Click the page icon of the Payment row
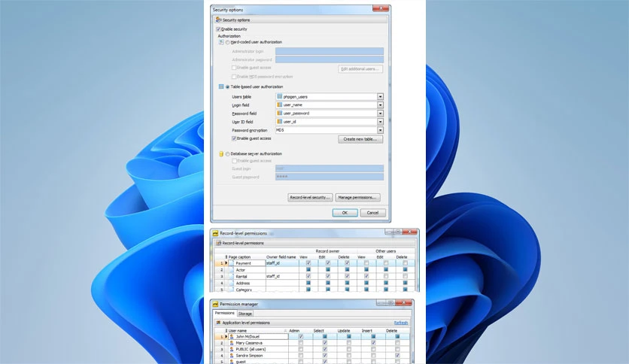The height and width of the screenshot is (364, 629). point(232,263)
